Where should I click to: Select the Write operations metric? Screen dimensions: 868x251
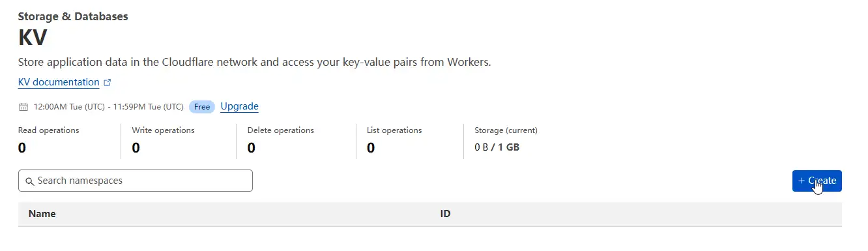[x=164, y=140]
